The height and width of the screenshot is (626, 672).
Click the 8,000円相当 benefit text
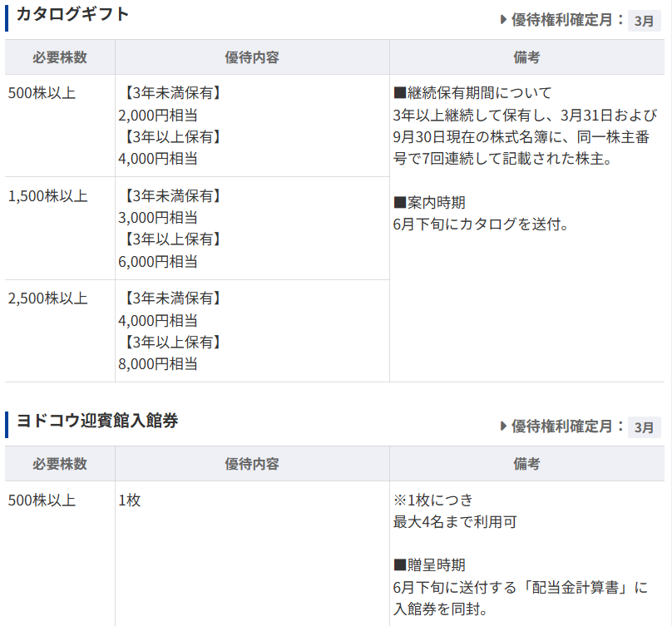(158, 363)
